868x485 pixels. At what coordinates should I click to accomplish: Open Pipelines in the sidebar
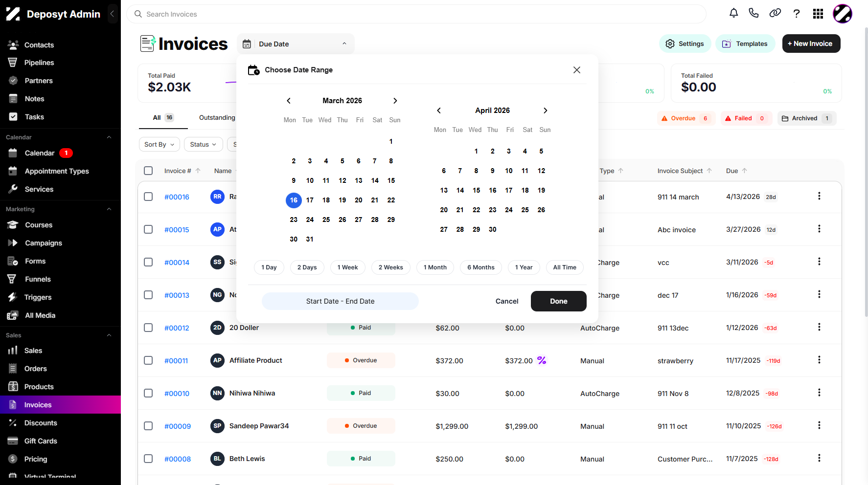click(x=39, y=63)
